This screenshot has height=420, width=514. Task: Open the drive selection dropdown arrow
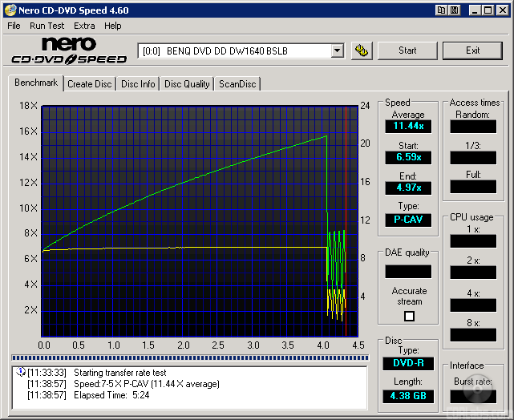pyautogui.click(x=337, y=50)
